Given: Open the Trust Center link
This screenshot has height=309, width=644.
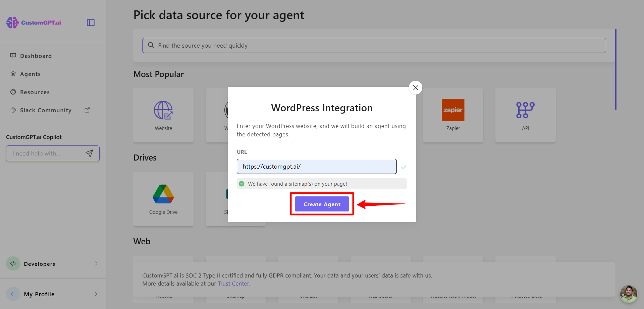Looking at the screenshot, I should tap(233, 284).
